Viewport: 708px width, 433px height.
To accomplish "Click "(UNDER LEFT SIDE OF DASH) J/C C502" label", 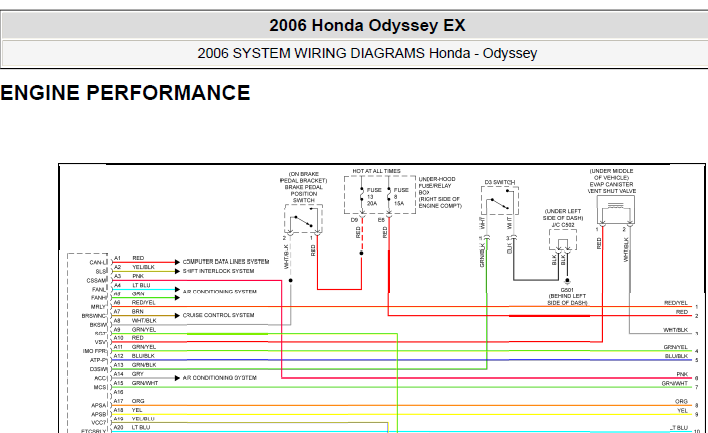I will click(563, 218).
